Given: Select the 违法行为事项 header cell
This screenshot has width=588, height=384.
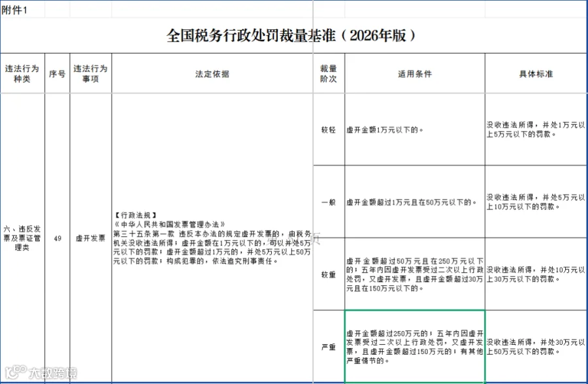Looking at the screenshot, I should (91, 73).
